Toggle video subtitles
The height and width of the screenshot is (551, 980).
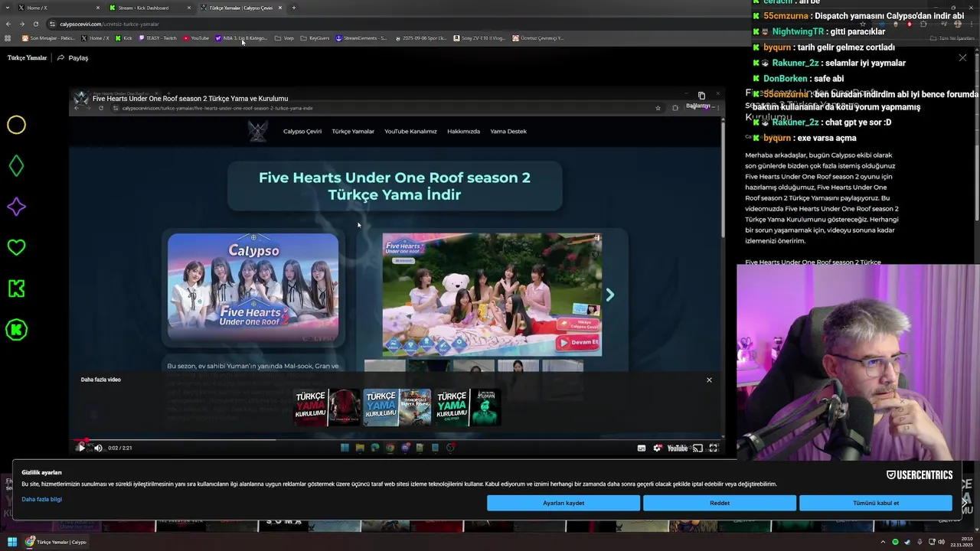642,448
